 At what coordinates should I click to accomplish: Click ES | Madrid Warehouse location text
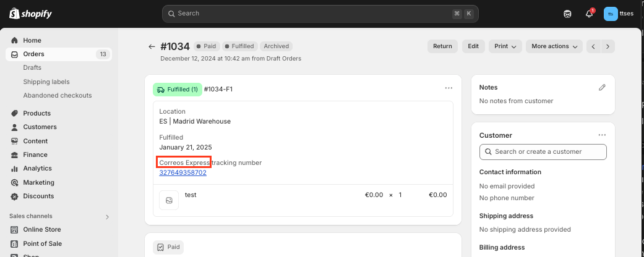pyautogui.click(x=195, y=121)
